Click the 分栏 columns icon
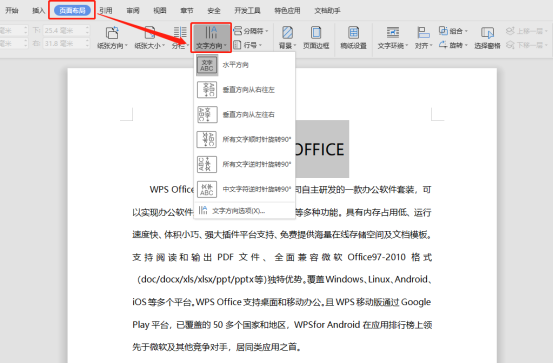Screen dimensions: 554x363 tap(180, 33)
